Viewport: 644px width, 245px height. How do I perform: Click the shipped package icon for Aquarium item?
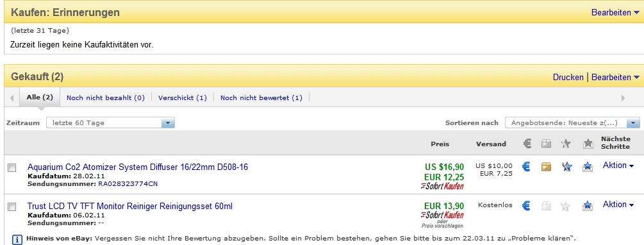(546, 167)
